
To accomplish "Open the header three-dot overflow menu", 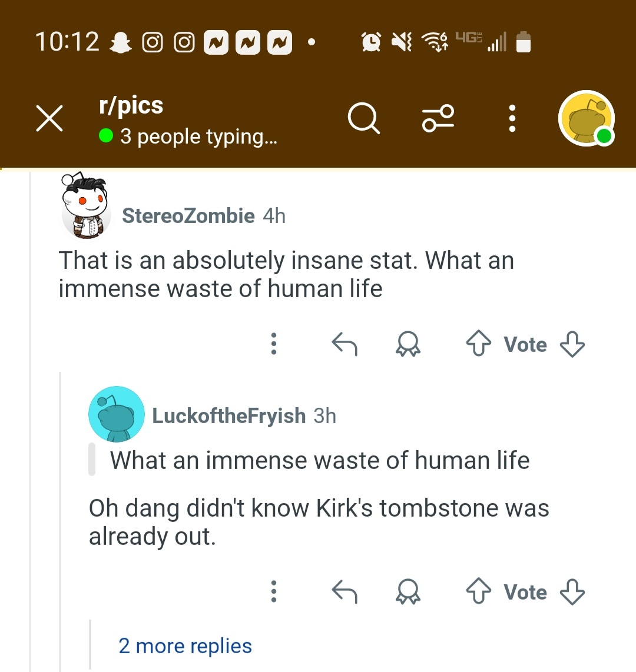I will [512, 119].
